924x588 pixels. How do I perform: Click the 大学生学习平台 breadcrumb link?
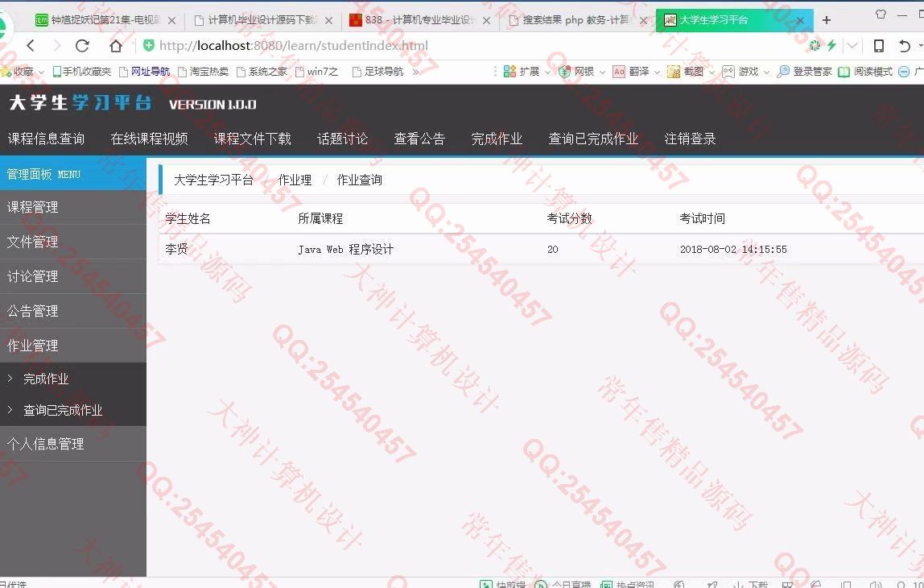pos(213,180)
